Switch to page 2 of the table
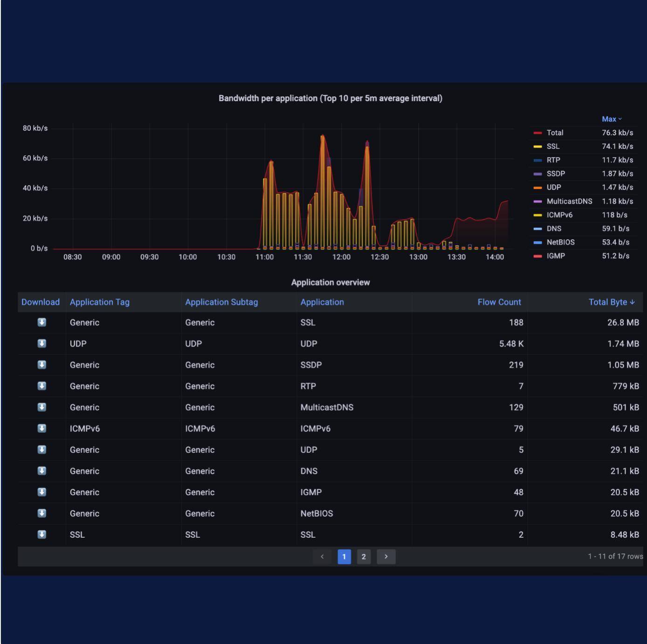 tap(364, 556)
